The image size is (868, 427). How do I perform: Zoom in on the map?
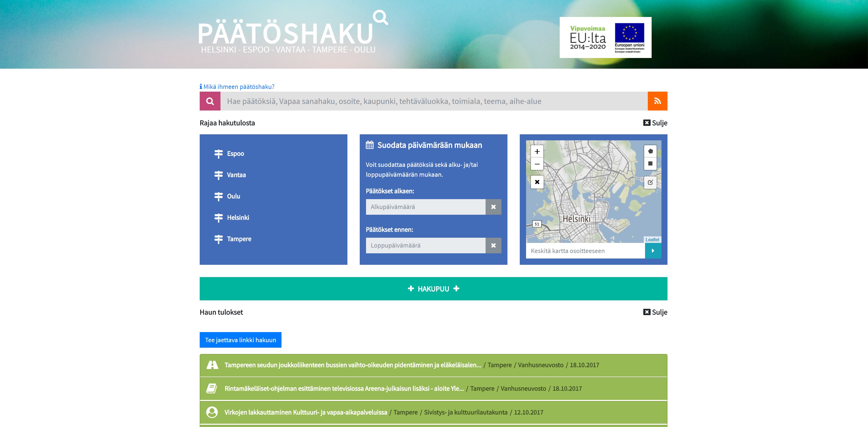(x=537, y=152)
